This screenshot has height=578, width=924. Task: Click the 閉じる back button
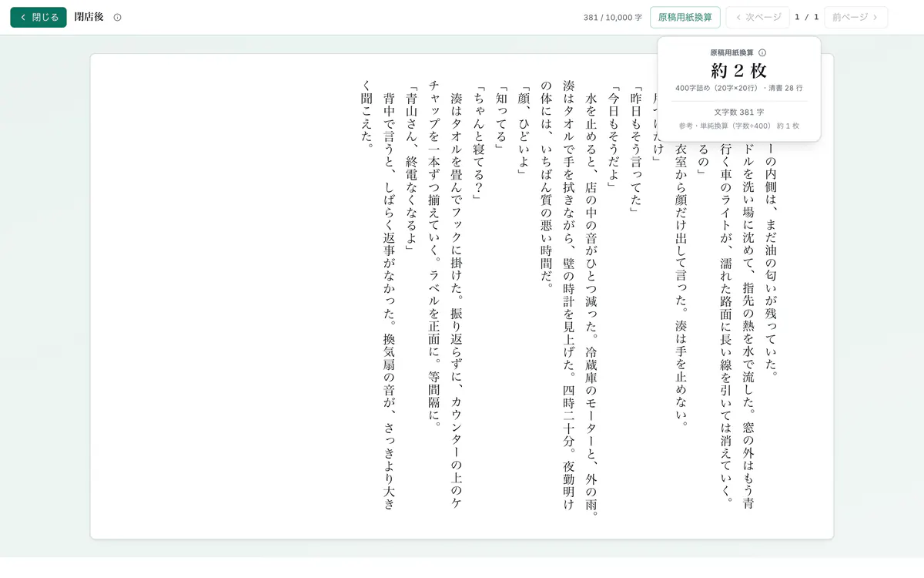coord(38,17)
